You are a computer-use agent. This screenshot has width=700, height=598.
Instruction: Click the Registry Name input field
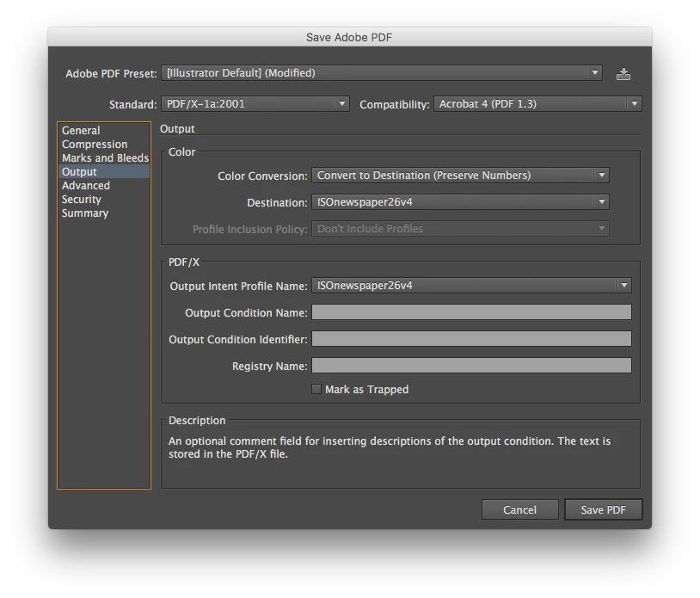tap(471, 366)
